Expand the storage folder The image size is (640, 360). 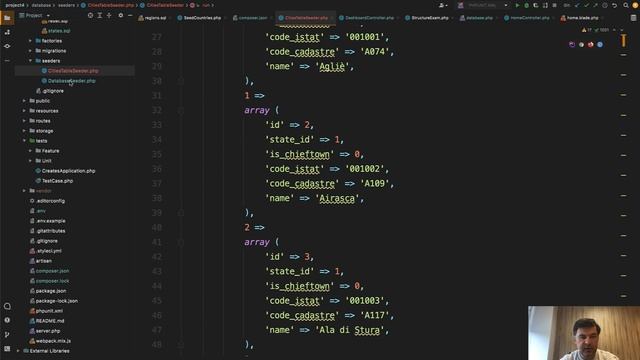point(24,131)
